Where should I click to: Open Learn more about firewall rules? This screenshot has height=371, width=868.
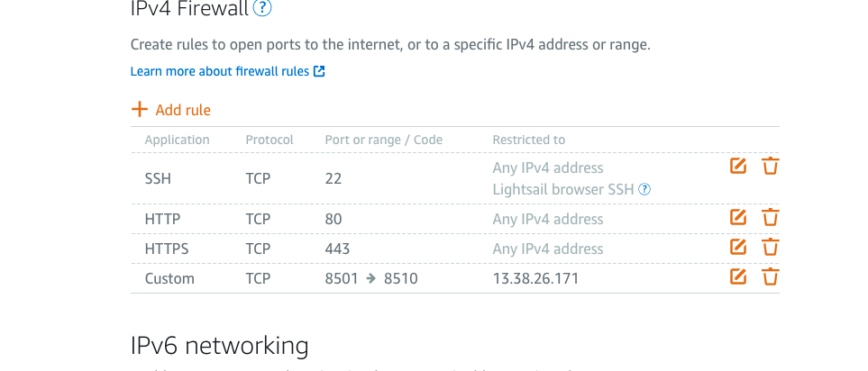220,71
